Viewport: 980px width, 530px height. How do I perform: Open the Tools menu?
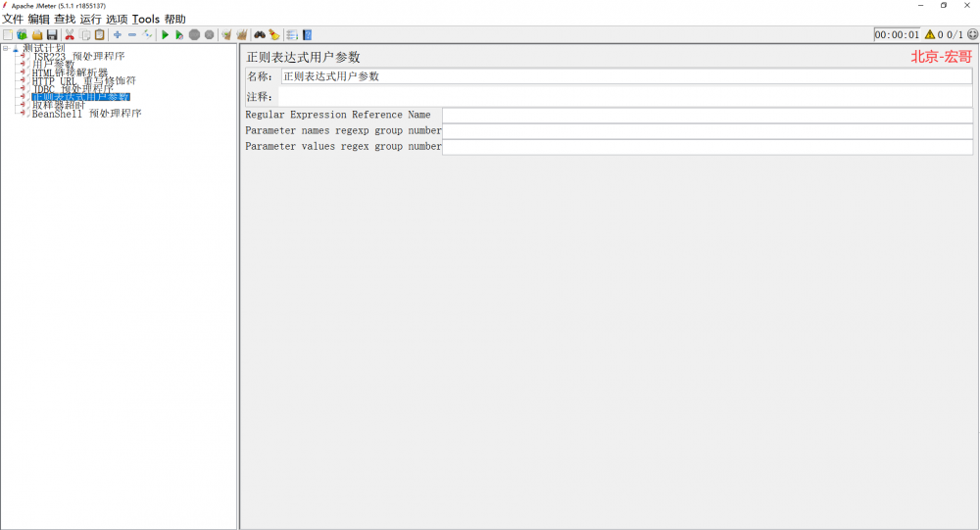pyautogui.click(x=146, y=20)
